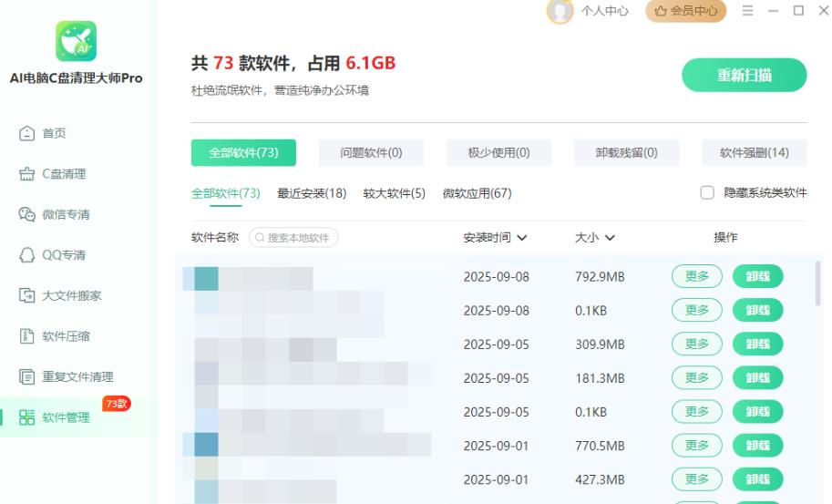Click 卸载 for the 181.3MB software
Screen dimensions: 832x504
tap(757, 377)
